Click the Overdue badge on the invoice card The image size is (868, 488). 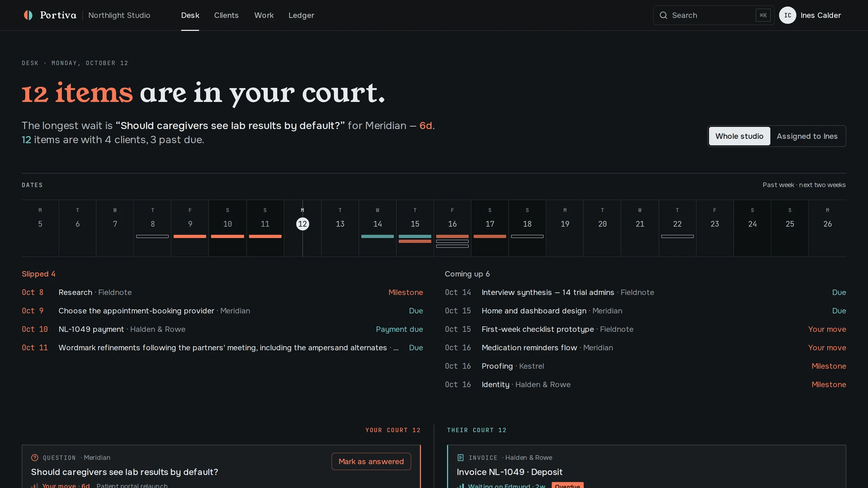567,486
